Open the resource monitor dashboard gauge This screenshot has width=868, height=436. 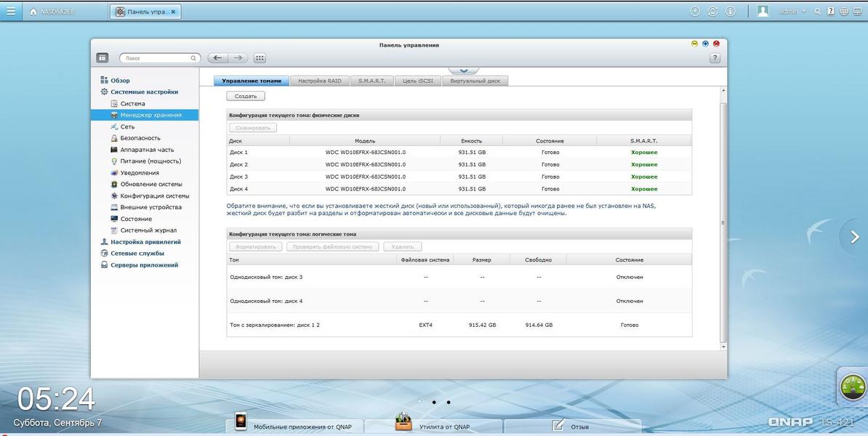853,387
